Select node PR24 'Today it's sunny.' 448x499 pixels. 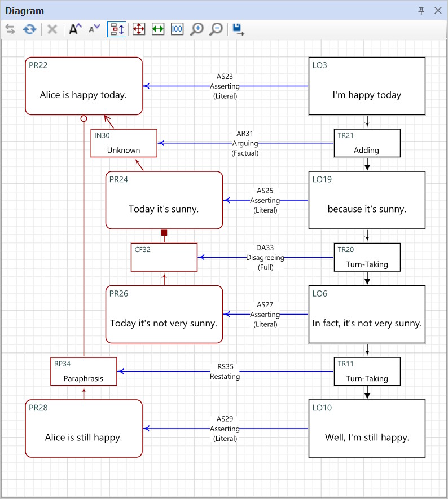tap(164, 200)
